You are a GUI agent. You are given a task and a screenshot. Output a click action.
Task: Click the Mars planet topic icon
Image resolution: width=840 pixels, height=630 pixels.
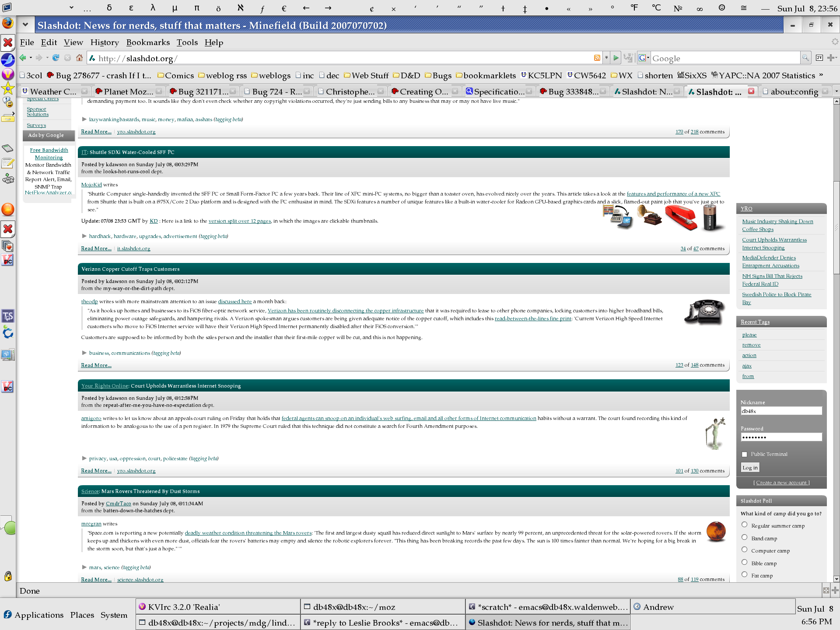click(716, 532)
